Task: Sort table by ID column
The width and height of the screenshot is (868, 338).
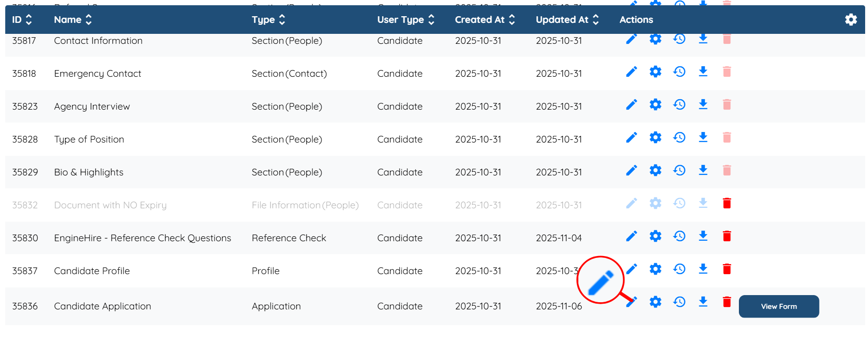Action: 22,20
